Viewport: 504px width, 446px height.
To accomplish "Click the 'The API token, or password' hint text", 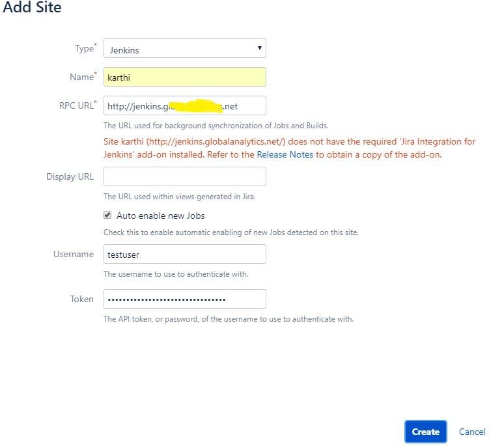I will click(x=228, y=319).
